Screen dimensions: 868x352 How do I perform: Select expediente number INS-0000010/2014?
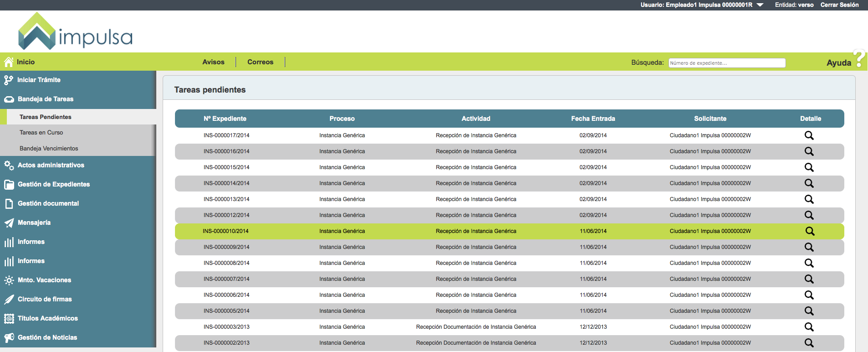click(x=226, y=231)
